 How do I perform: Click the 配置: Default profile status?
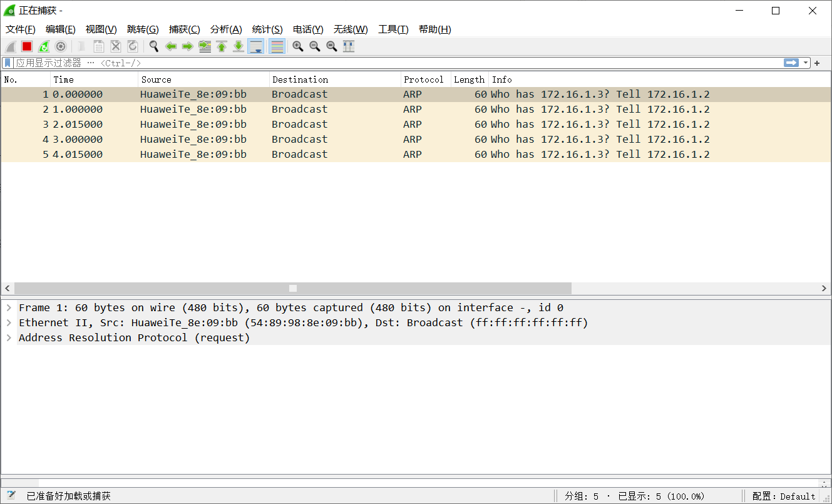click(x=784, y=496)
